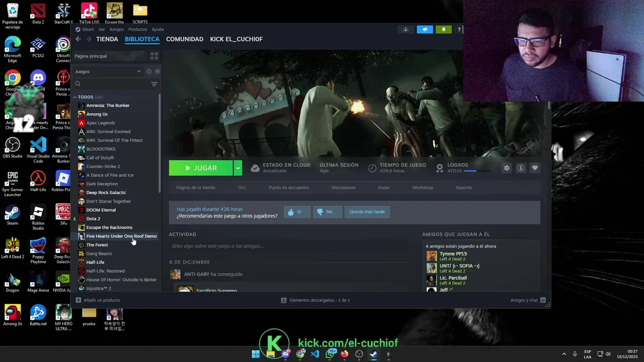Image resolution: width=644 pixels, height=362 pixels.
Task: Open game settings with the gear icon
Action: 507,168
